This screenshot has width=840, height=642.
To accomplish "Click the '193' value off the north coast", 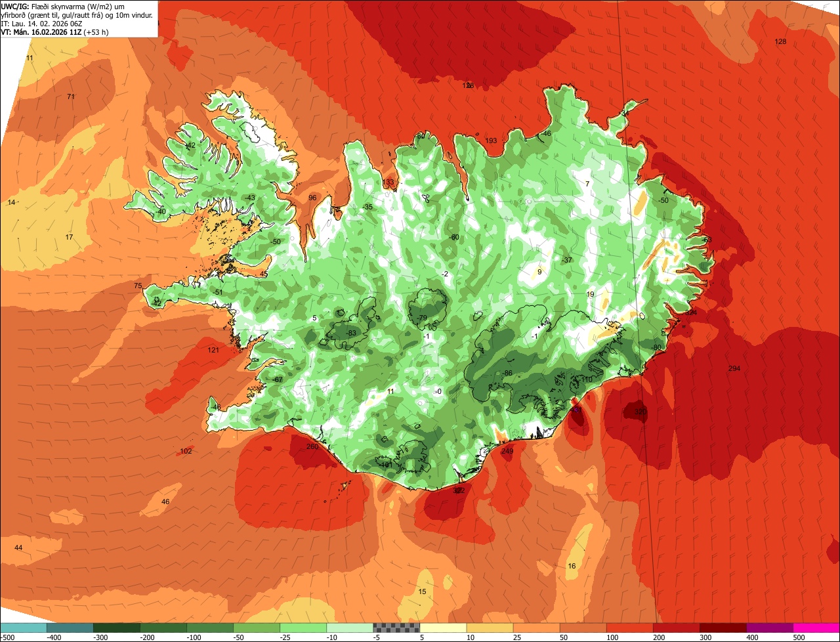I will coord(491,141).
